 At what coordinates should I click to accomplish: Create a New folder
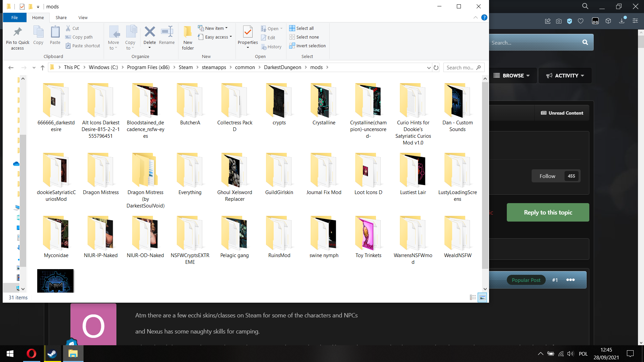(x=188, y=38)
